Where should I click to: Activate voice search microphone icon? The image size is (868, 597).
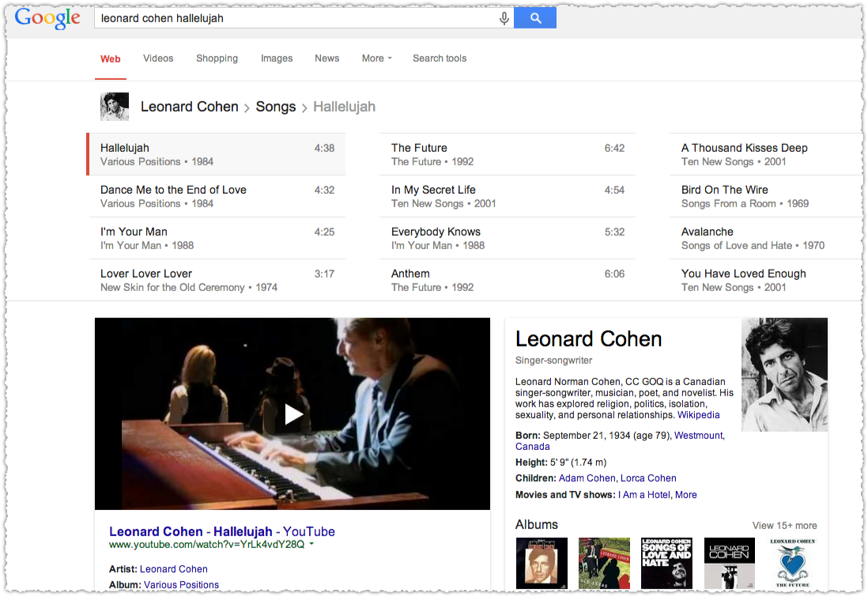[504, 18]
